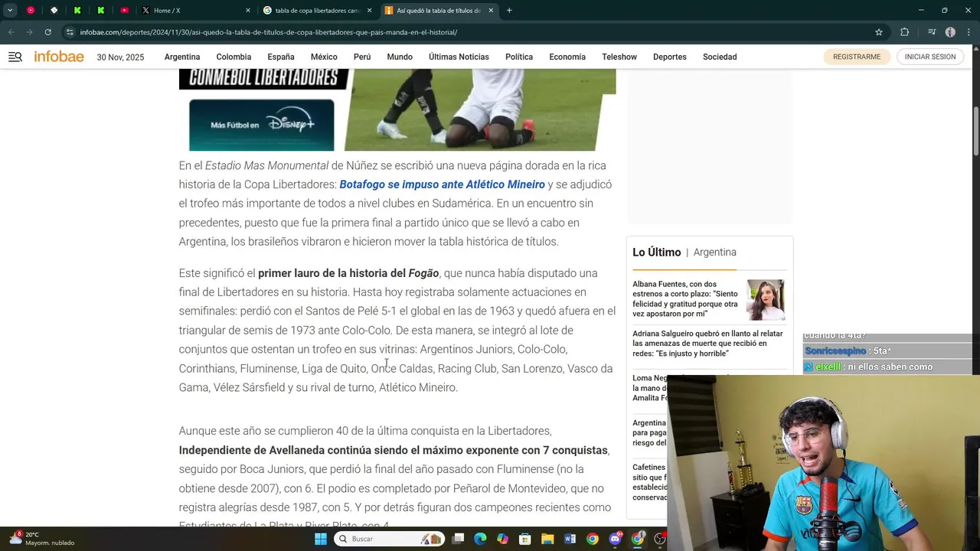The image size is (980, 551).
Task: Click the REGISTRARME button
Action: [x=857, y=57]
